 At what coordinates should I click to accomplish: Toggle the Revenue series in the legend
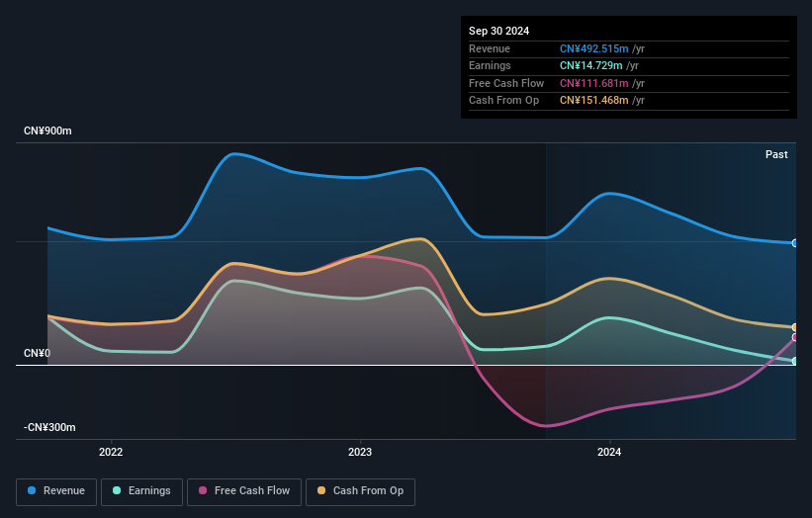point(56,491)
